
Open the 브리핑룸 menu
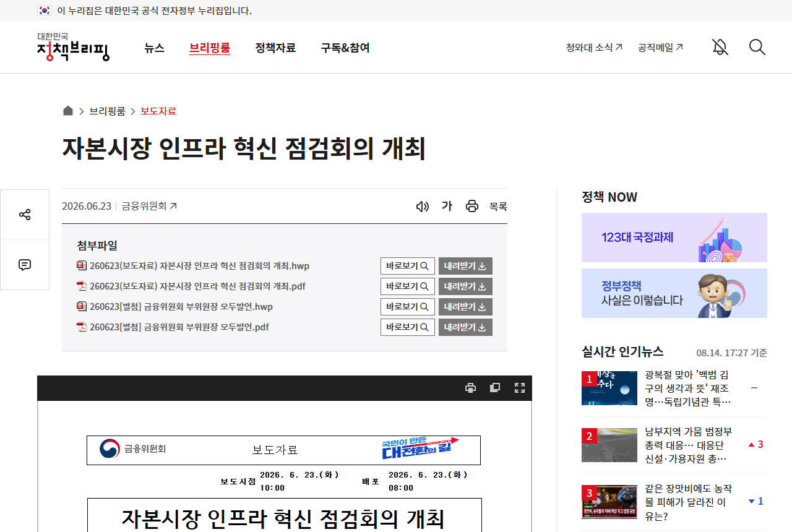click(x=210, y=48)
